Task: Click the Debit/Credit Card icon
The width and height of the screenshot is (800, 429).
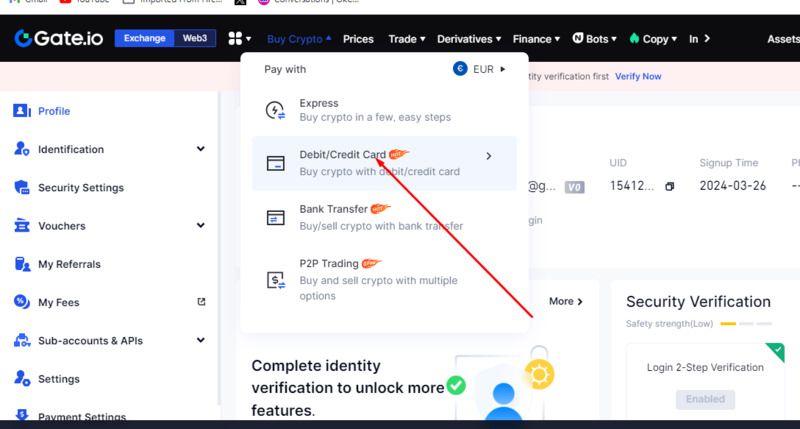Action: coord(276,163)
